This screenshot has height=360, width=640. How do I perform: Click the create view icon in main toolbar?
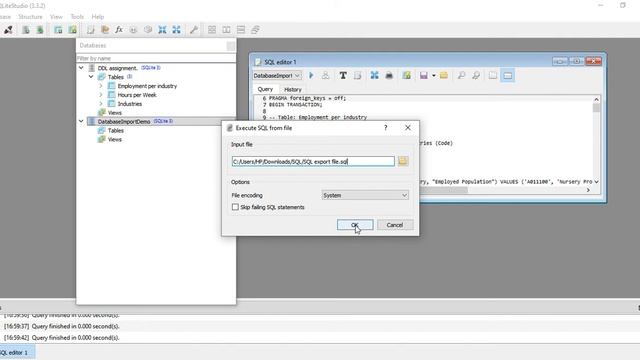[x=73, y=30]
